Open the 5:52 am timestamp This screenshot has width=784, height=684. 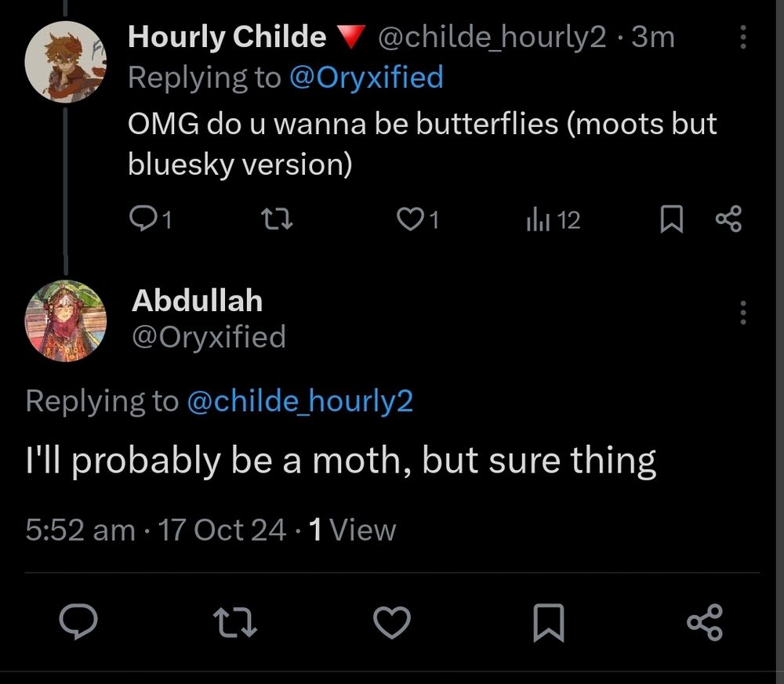tap(80, 530)
